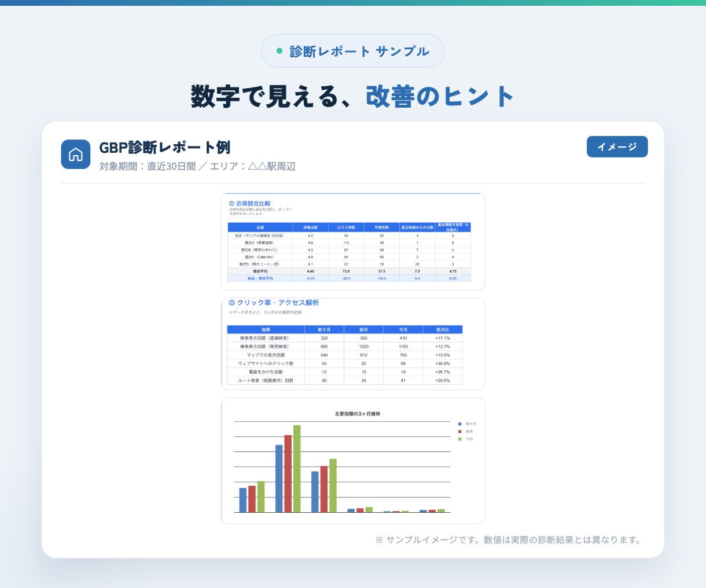This screenshot has width=706, height=588.
Task: Click the tallest green bar in the chart
Action: (297, 469)
